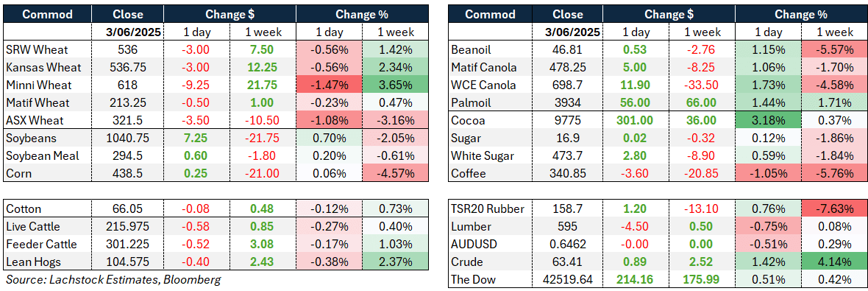Click the Source: Lachstock Estimates, Bloomberg text
The image size is (868, 291).
[113, 279]
